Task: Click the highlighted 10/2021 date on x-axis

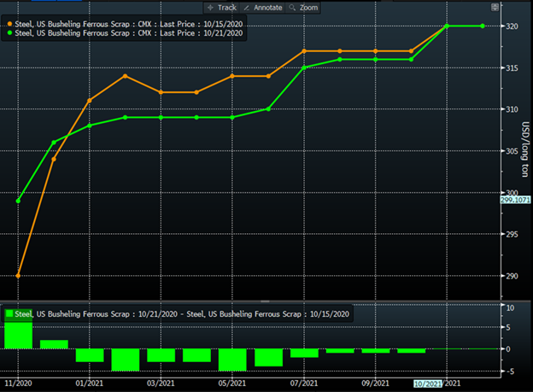Action: pos(429,385)
